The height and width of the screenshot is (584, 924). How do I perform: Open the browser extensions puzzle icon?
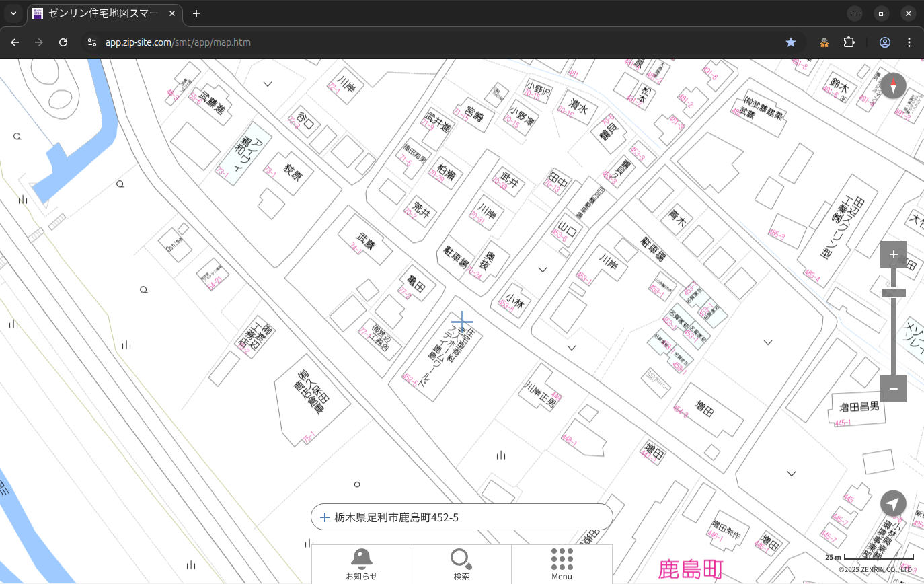click(849, 42)
